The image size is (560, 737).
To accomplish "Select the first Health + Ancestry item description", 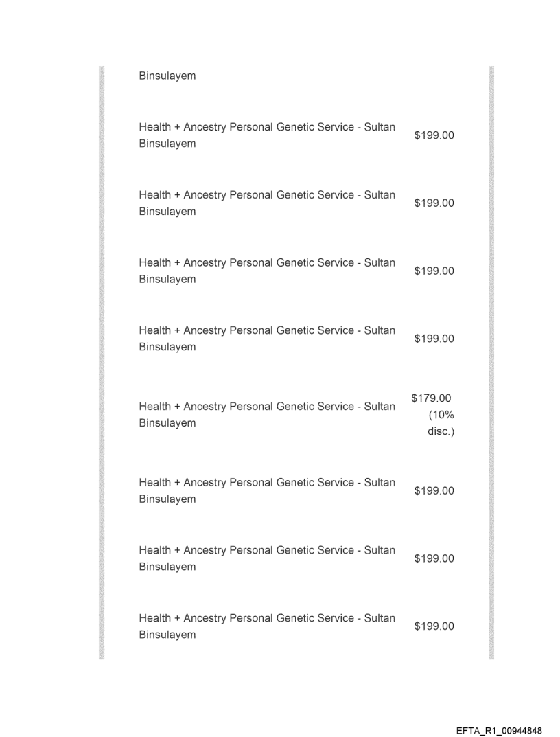I will [266, 135].
